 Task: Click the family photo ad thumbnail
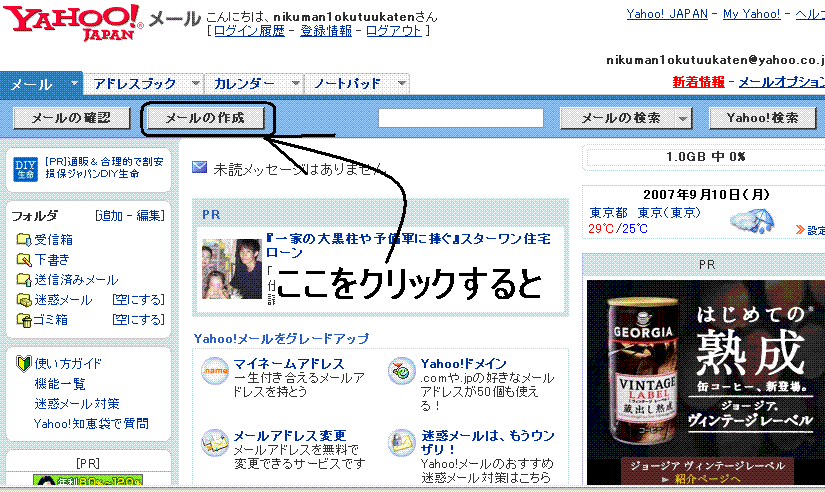(x=232, y=269)
